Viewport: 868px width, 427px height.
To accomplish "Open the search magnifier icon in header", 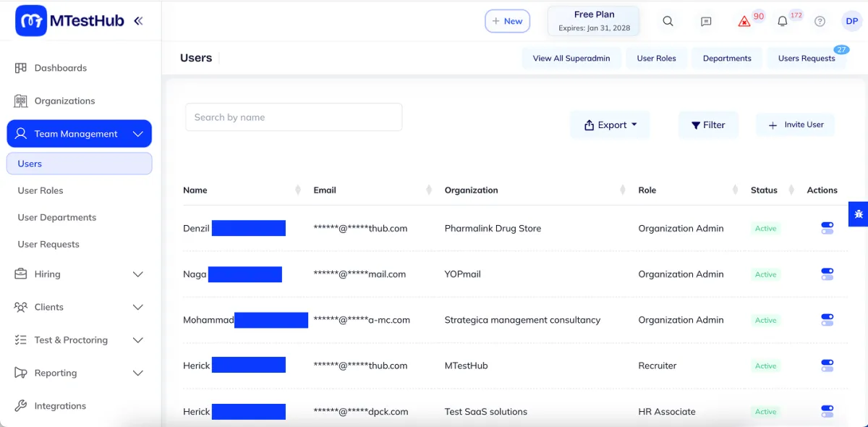I will click(668, 21).
